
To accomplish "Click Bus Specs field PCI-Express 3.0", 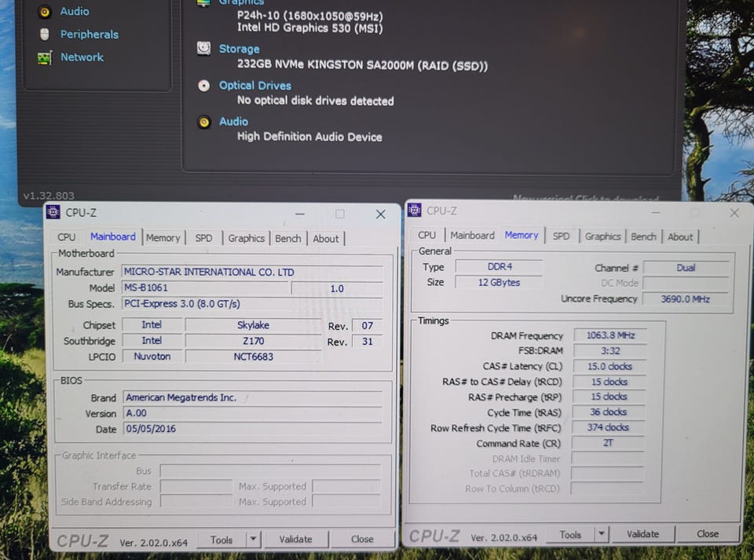I will (x=252, y=304).
